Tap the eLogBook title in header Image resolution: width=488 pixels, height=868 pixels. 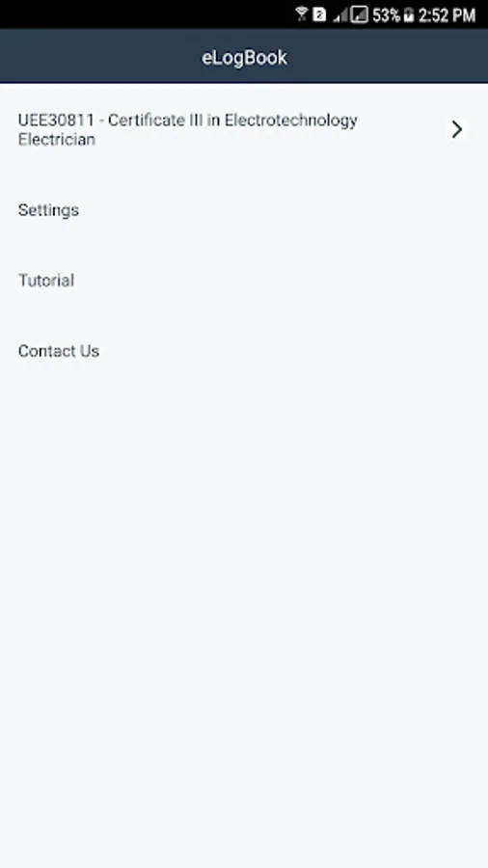tap(244, 57)
